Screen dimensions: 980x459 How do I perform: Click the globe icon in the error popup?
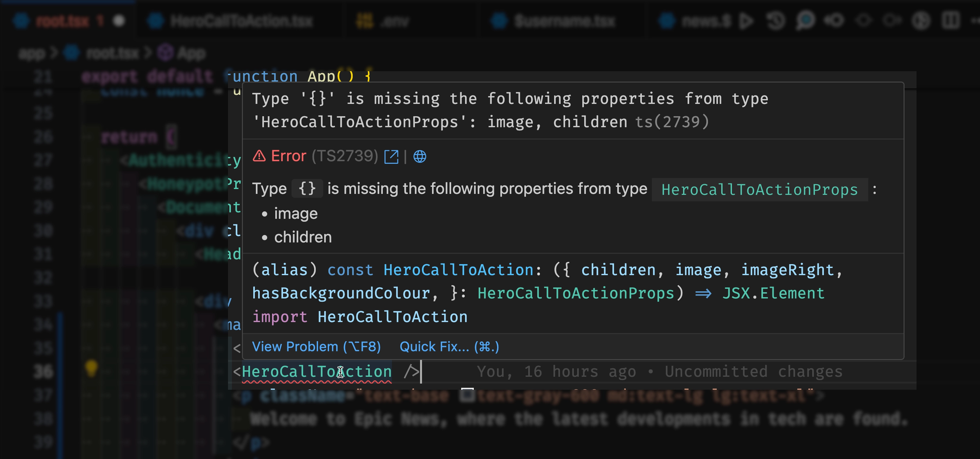coord(420,157)
